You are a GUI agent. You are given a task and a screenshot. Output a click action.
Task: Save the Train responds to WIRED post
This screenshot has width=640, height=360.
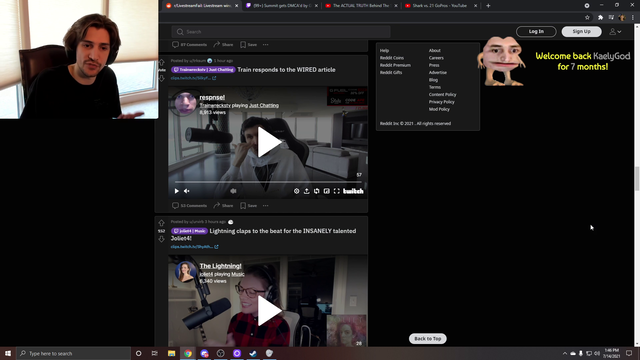click(249, 206)
